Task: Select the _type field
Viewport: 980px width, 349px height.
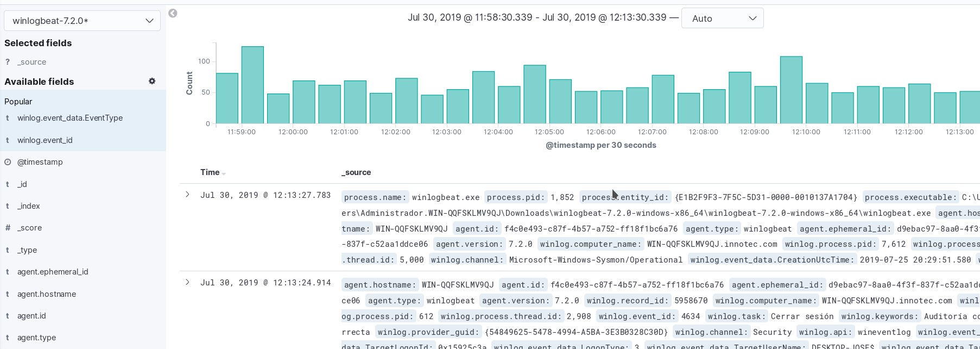Action: (x=27, y=250)
